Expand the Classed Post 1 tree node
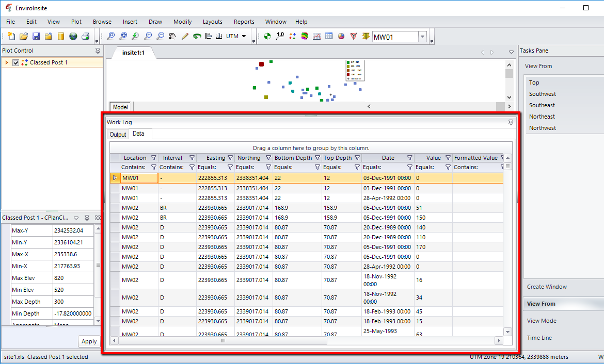This screenshot has height=364, width=604. pos(6,62)
